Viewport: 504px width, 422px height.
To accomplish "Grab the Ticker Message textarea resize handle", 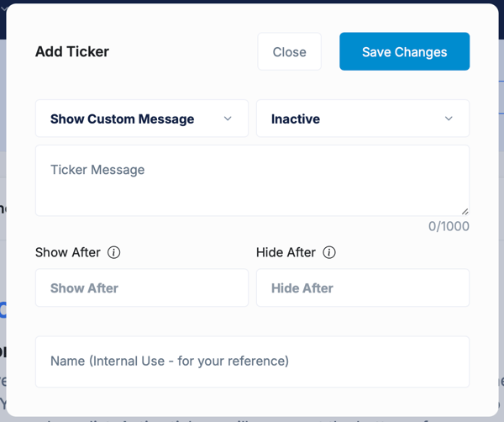I will pyautogui.click(x=465, y=211).
